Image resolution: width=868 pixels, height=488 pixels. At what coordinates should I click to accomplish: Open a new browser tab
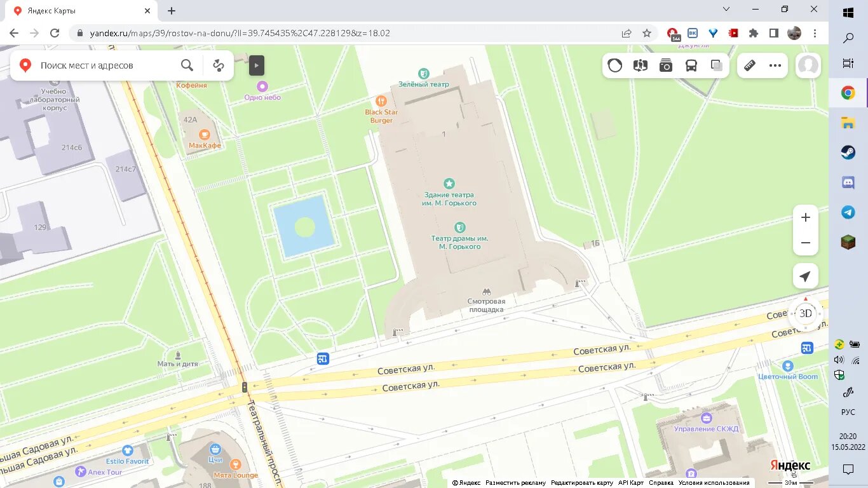coord(172,11)
